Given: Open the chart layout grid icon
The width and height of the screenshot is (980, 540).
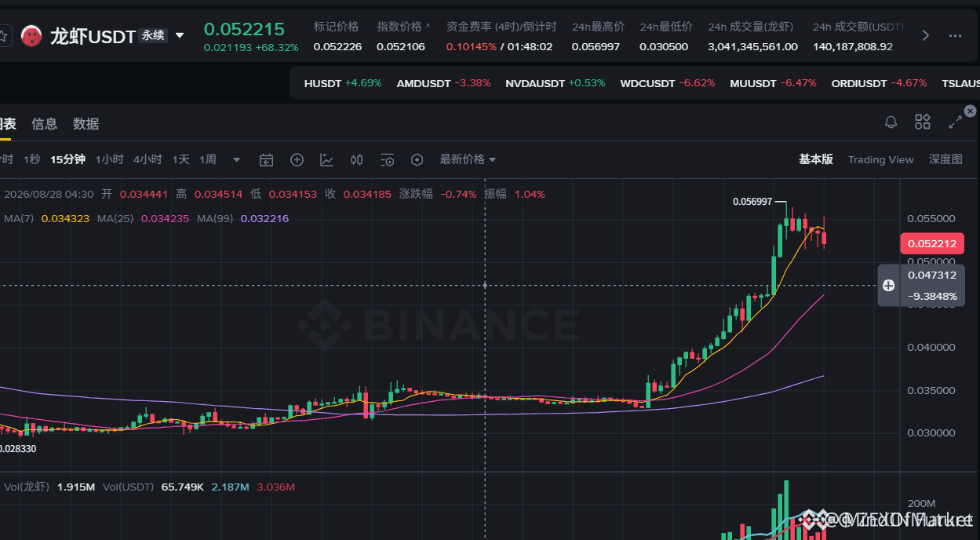Looking at the screenshot, I should coord(923,122).
